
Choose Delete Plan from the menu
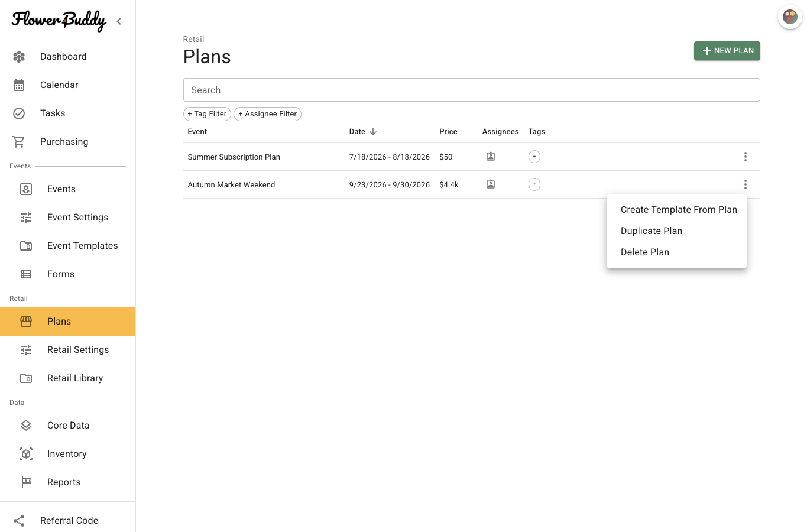click(x=676, y=252)
